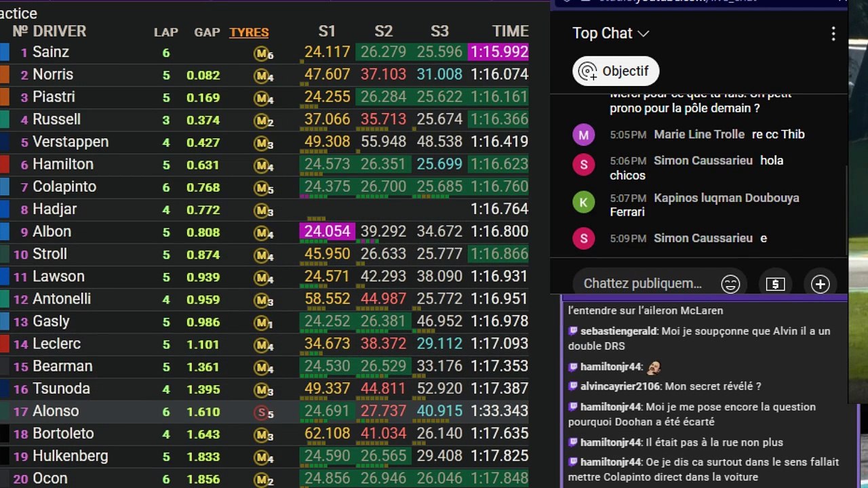
Task: Click Kapinos luqman Doubouya author name
Action: [726, 198]
